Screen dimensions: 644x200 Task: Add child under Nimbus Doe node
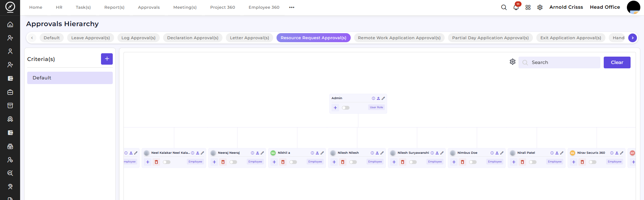pyautogui.click(x=454, y=162)
